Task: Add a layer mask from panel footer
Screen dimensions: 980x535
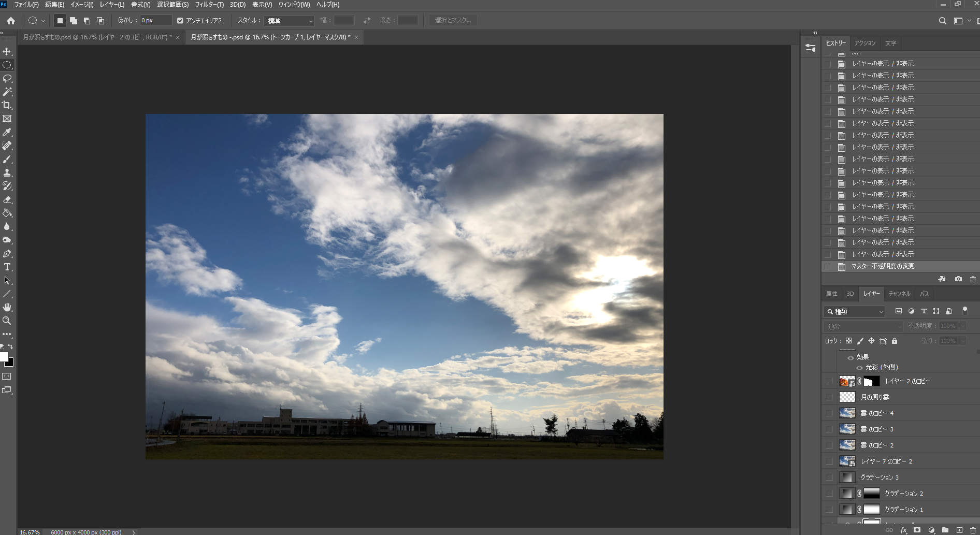Action: click(917, 530)
